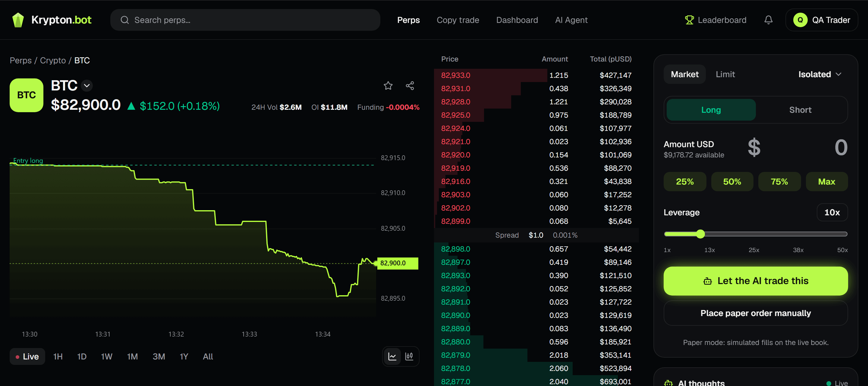868x386 pixels.
Task: Go to Crypto in the breadcrumb
Action: pos(53,61)
